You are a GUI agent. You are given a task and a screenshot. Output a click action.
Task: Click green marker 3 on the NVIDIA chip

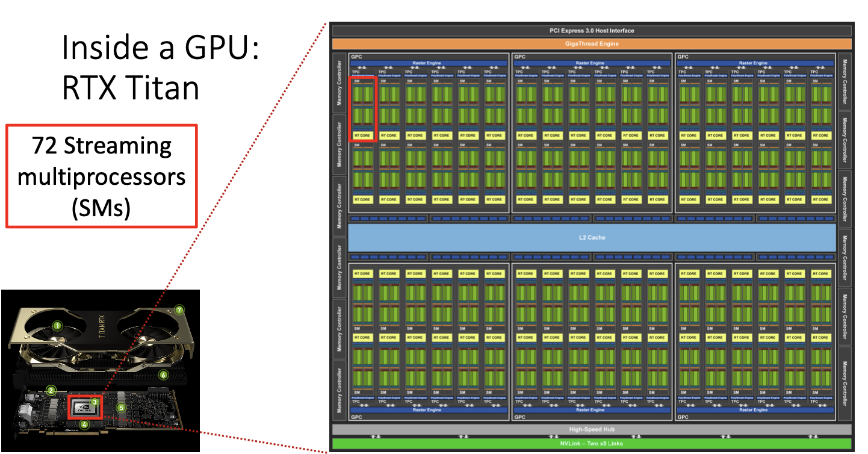pyautogui.click(x=95, y=402)
